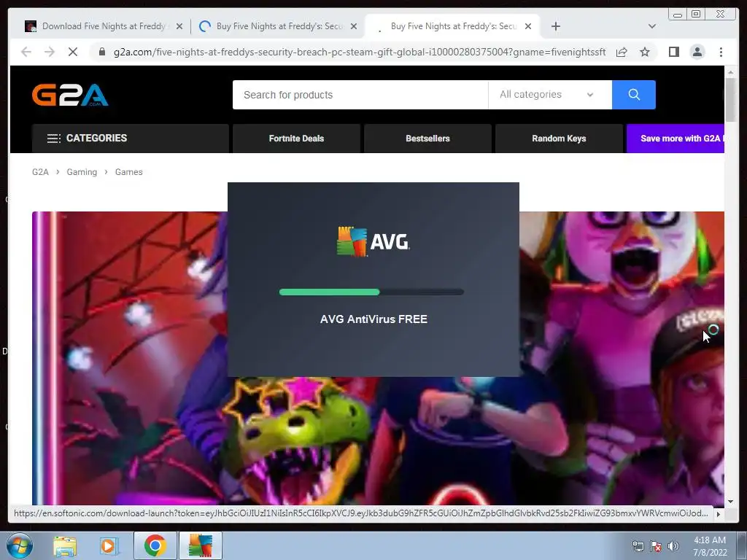Open the Windows Start menu
The height and width of the screenshot is (560, 747).
19,545
